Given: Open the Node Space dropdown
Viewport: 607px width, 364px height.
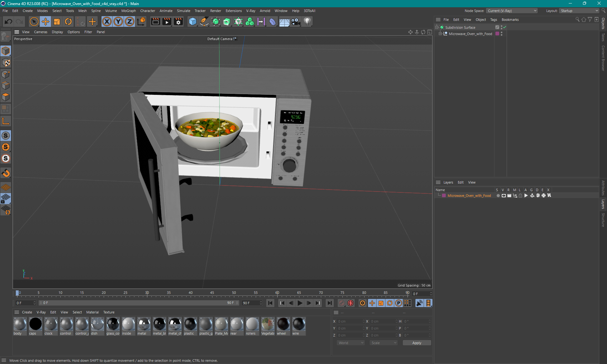Looking at the screenshot, I should coord(512,11).
